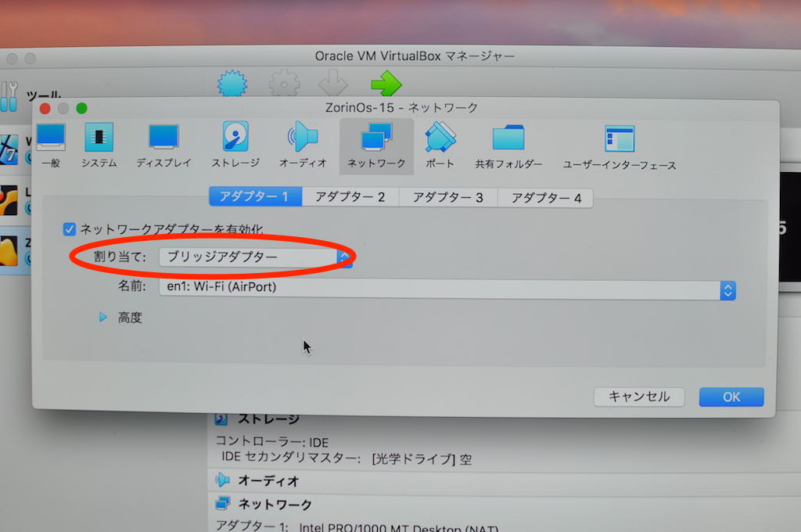Switch to アダプター 3 tab
The width and height of the screenshot is (801, 532).
pyautogui.click(x=448, y=198)
